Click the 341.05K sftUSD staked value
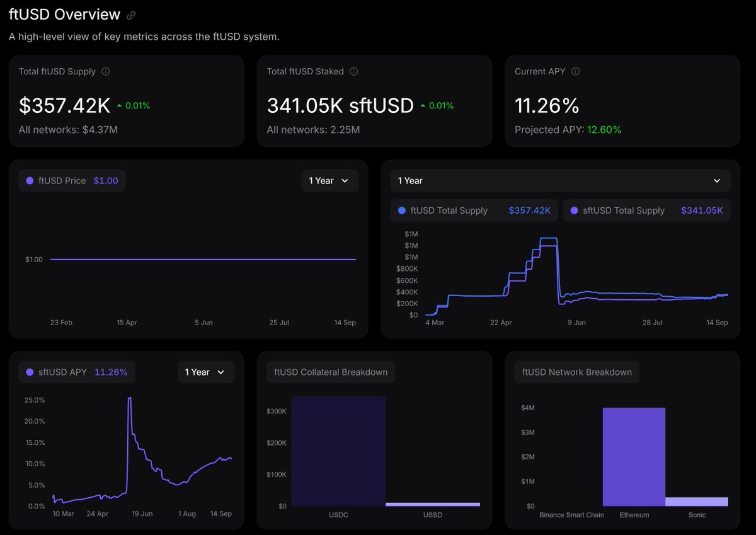Viewport: 756px width, 535px height. click(x=340, y=106)
